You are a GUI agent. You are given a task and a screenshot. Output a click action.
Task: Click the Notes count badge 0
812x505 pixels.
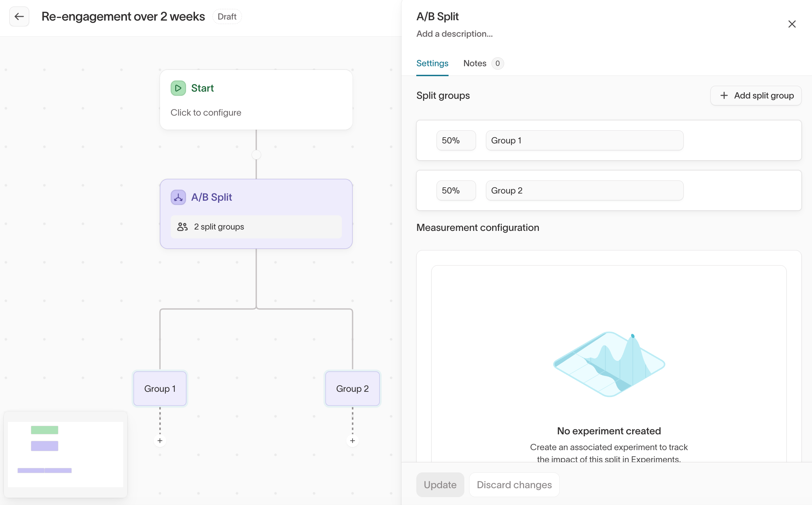(x=498, y=63)
